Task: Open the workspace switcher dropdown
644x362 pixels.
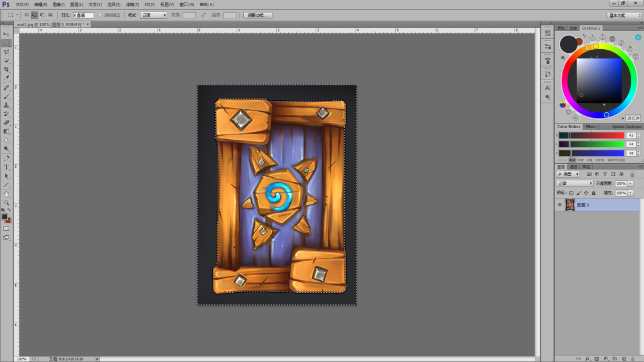Action: [625, 15]
